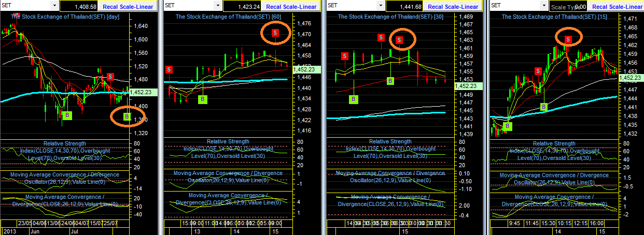Click Recal button on the 15-minute chart
This screenshot has height=235, width=644.
600,7
